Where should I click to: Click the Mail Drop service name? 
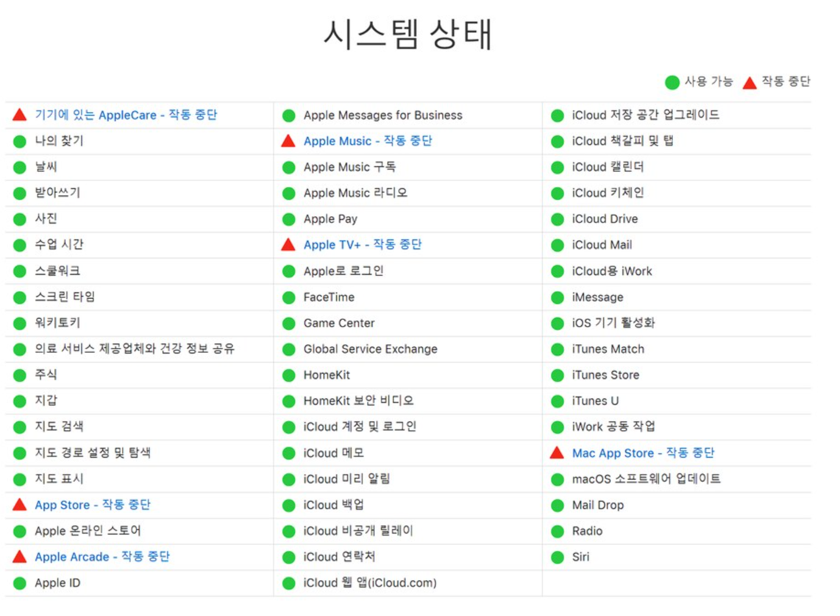pyautogui.click(x=598, y=505)
